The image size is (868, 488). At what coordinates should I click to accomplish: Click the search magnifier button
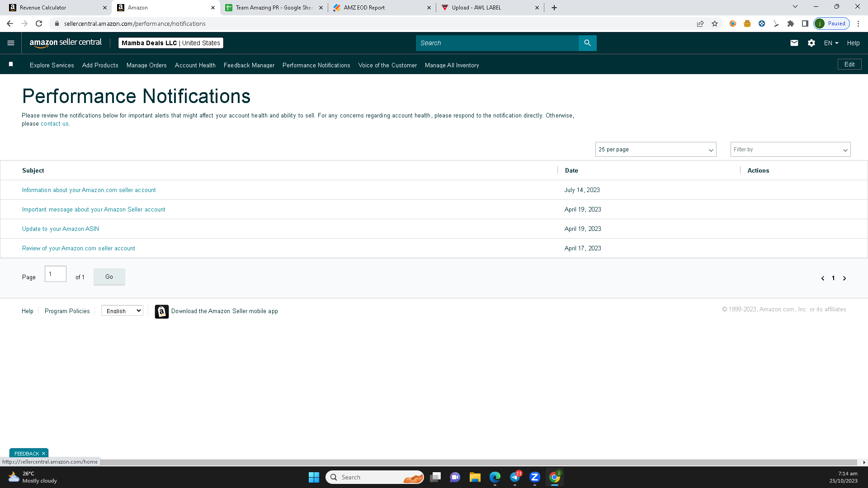pos(587,43)
